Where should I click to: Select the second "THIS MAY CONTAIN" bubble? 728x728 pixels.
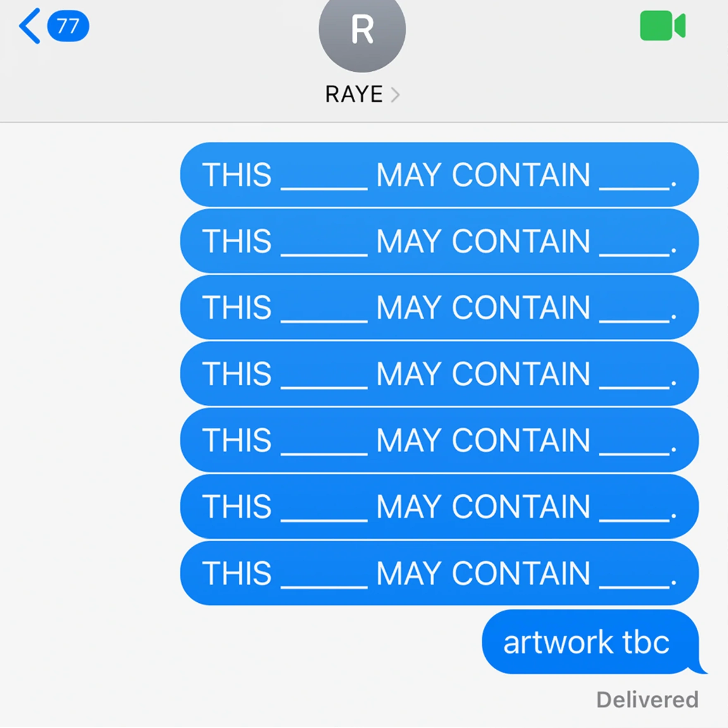[x=439, y=241]
